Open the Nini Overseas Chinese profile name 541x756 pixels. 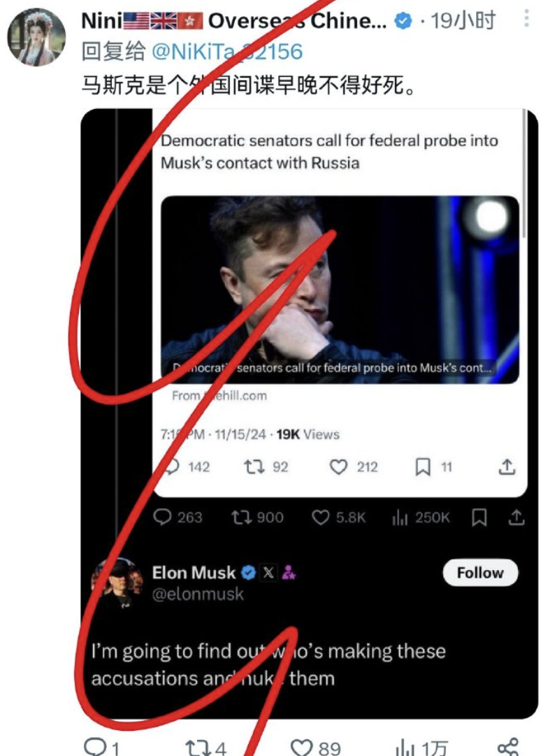click(233, 21)
